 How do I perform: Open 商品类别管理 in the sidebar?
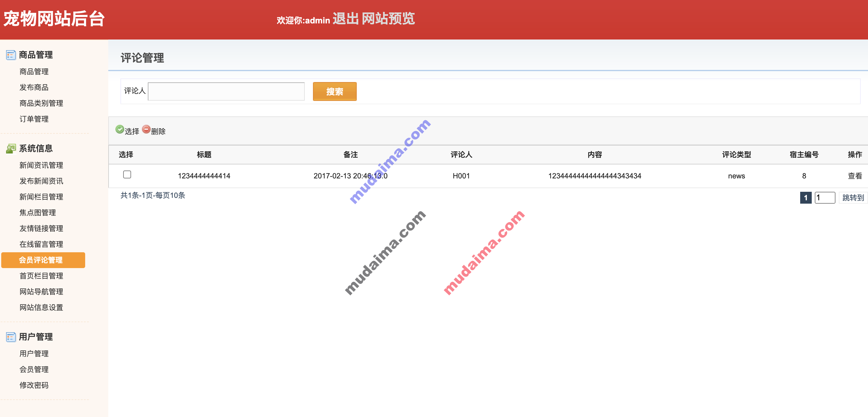pyautogui.click(x=41, y=103)
